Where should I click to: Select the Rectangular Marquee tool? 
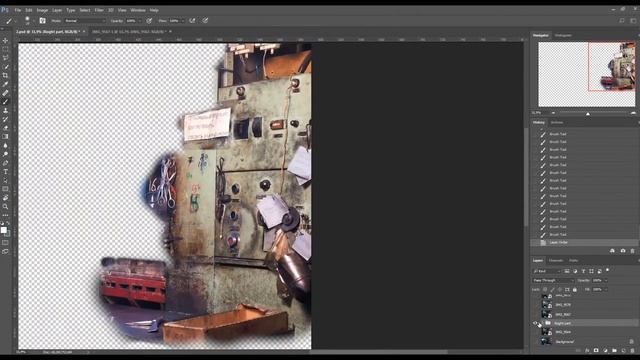point(5,49)
